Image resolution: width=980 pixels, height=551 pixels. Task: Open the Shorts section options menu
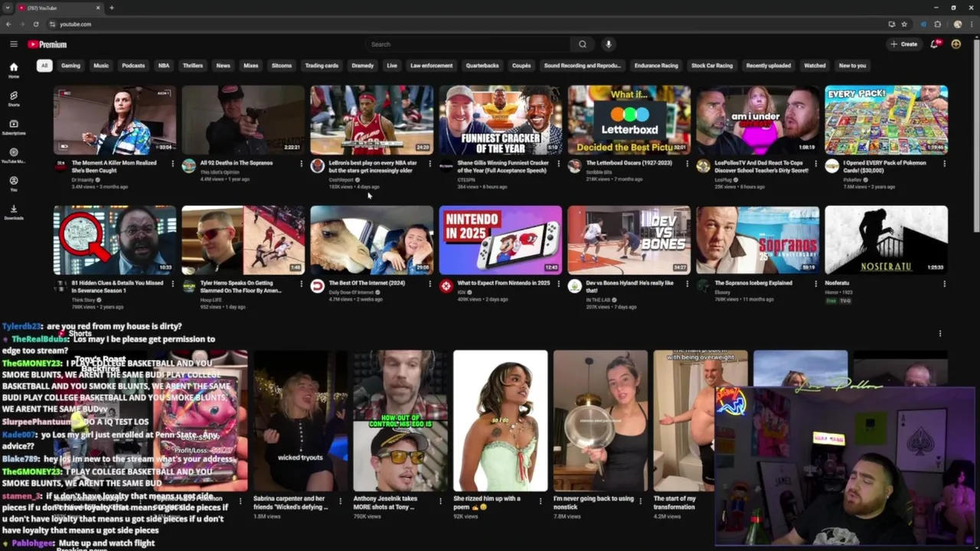click(940, 334)
